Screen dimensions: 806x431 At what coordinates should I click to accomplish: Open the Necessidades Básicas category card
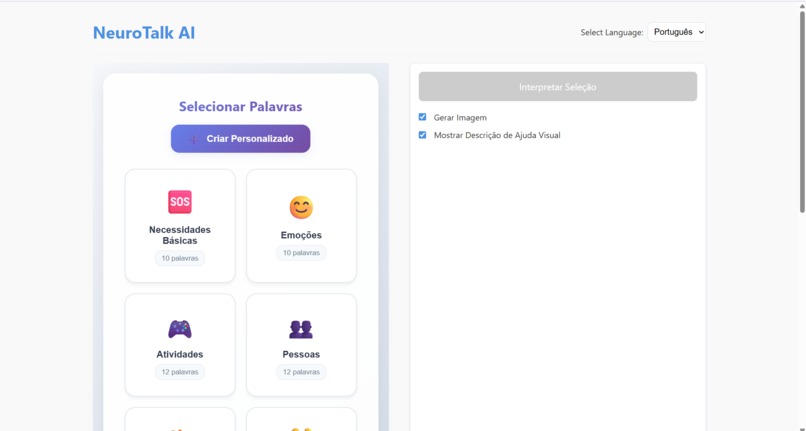180,226
